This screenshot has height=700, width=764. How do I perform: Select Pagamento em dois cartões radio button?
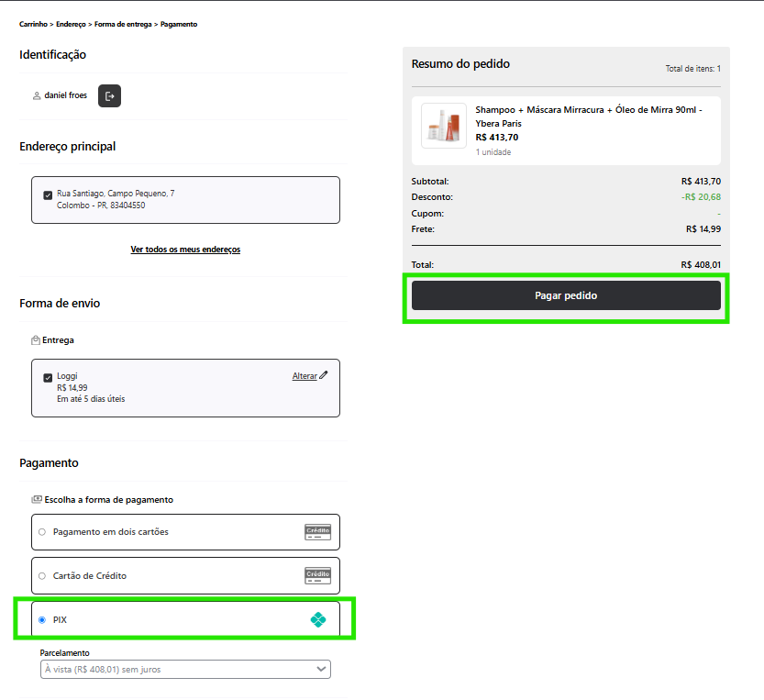coord(42,532)
